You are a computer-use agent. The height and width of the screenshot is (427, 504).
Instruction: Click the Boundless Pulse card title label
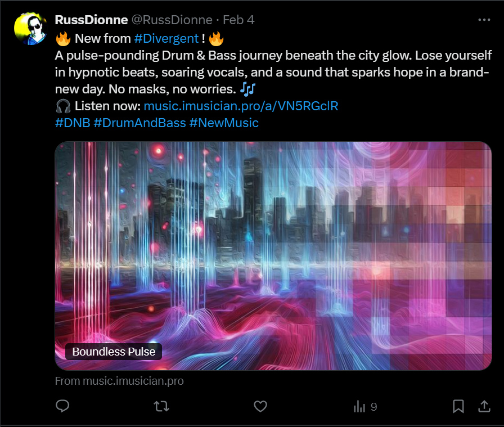(x=114, y=352)
